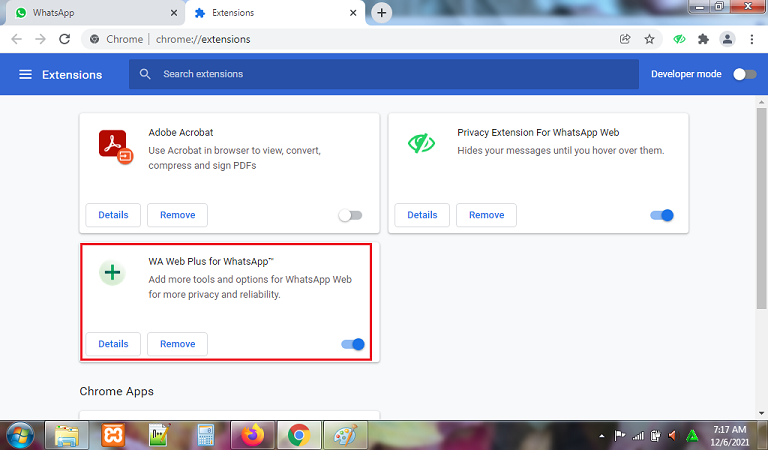The image size is (768, 450).
Task: Click the search magnifier icon
Action: pos(145,74)
